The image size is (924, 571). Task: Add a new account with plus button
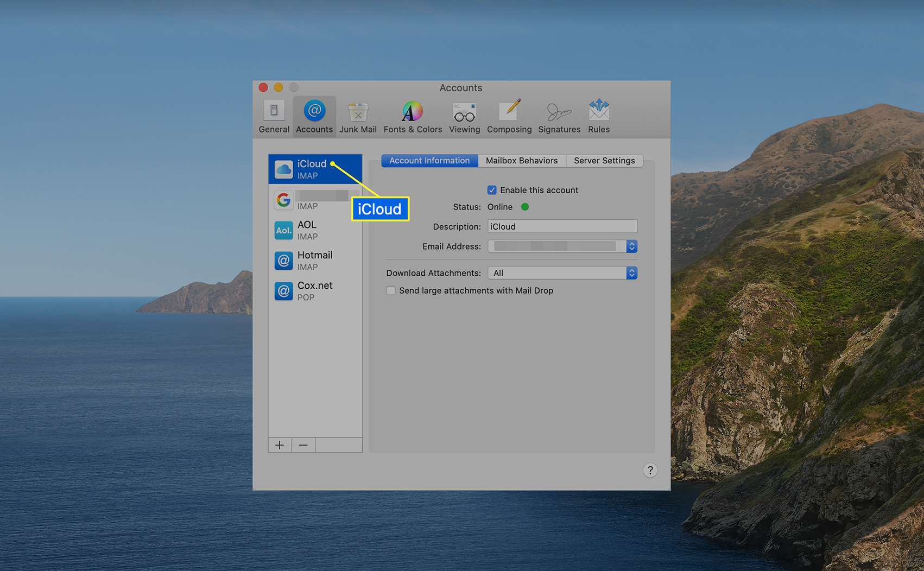tap(280, 445)
